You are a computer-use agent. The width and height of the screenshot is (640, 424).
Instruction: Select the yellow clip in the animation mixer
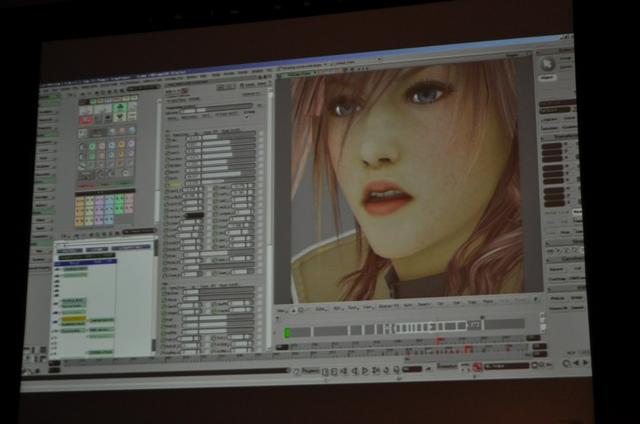(x=73, y=318)
